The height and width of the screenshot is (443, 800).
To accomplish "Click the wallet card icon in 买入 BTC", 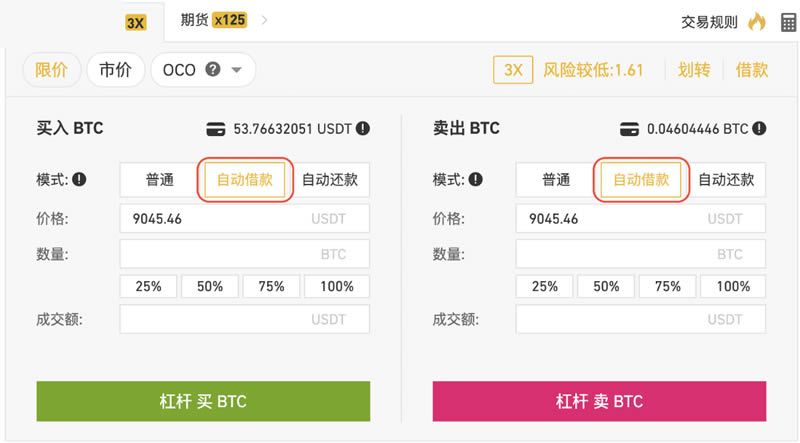I will coord(216,129).
